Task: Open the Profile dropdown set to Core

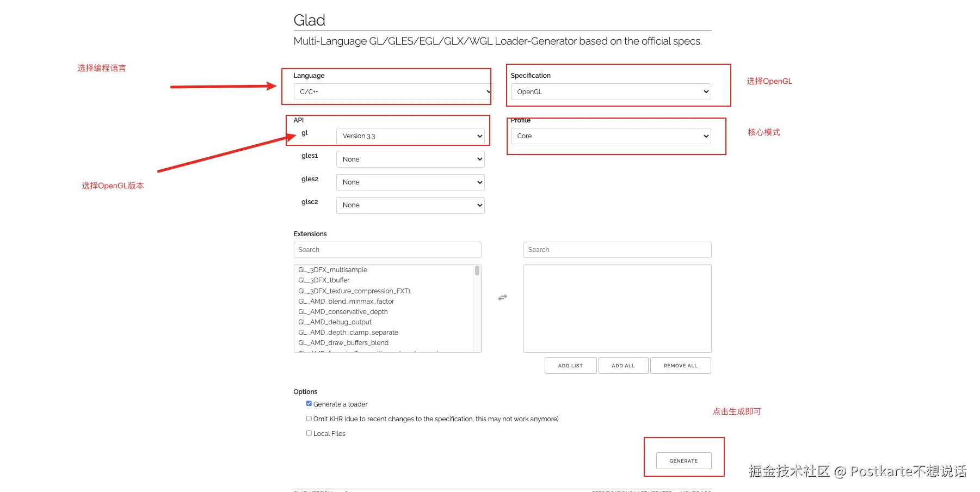Action: point(611,136)
